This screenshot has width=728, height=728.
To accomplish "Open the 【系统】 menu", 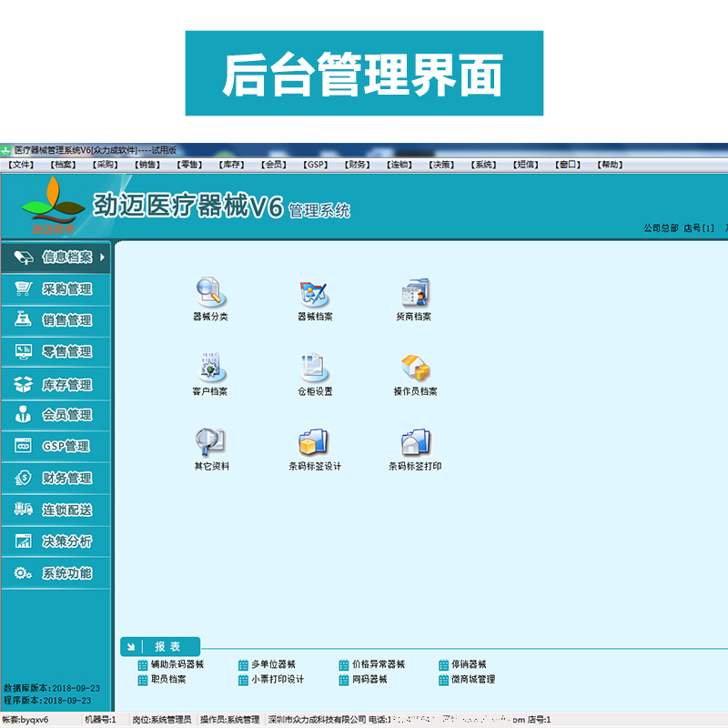I will (483, 165).
